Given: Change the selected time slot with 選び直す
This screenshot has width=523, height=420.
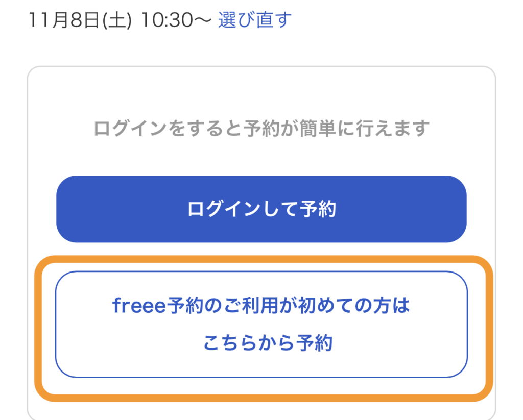Looking at the screenshot, I should [x=254, y=20].
